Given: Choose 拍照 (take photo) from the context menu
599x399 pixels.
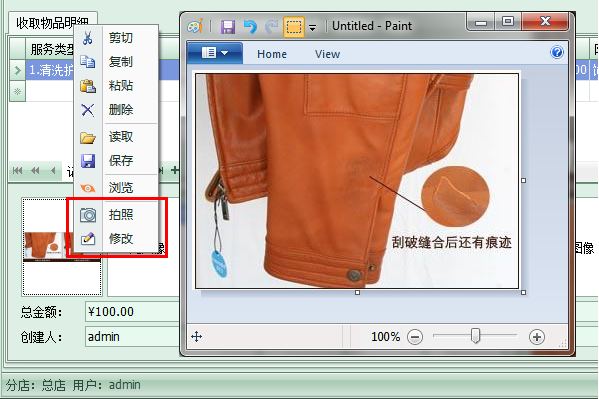Looking at the screenshot, I should 116,215.
